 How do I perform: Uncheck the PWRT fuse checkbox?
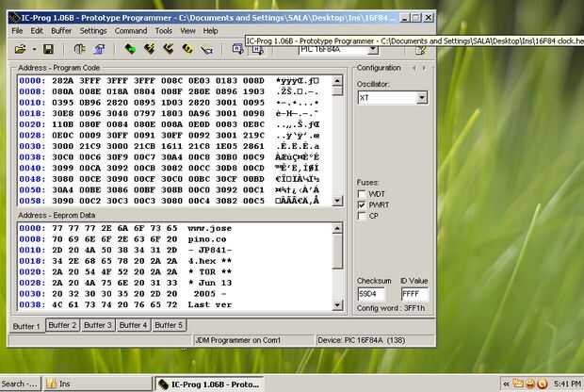coord(361,204)
